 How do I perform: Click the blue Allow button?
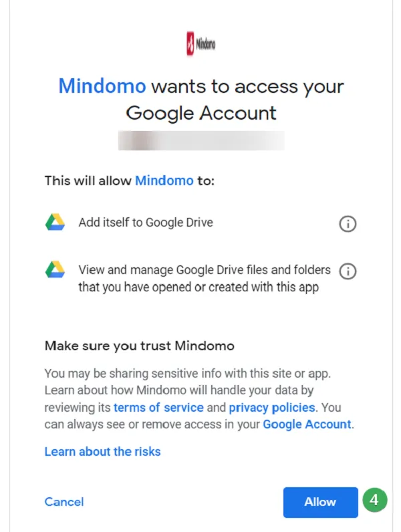click(321, 502)
